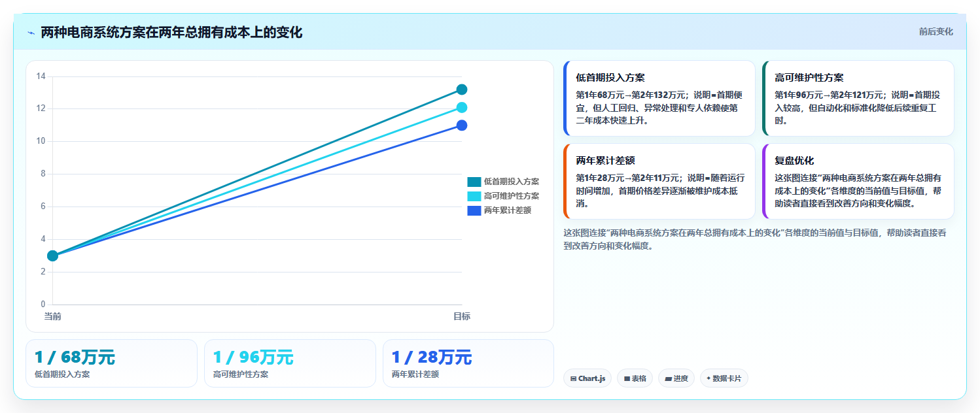Viewport: 980px width, 413px height.
Task: Click the 当前 x-axis label
Action: point(53,316)
